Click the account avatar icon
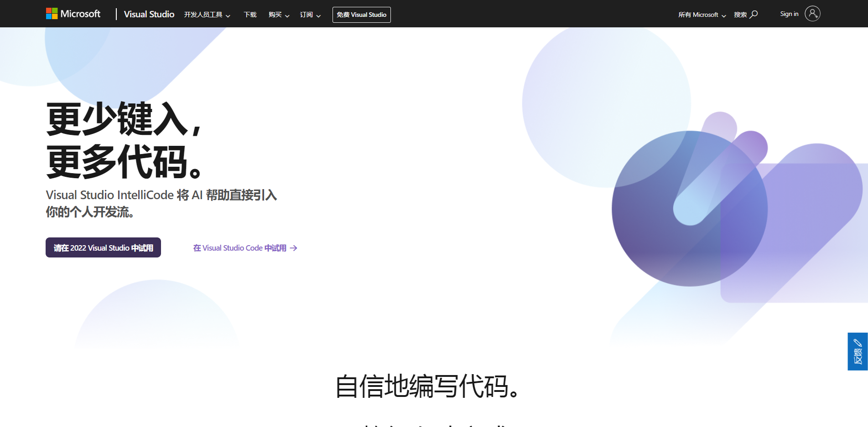This screenshot has width=868, height=427. point(812,14)
